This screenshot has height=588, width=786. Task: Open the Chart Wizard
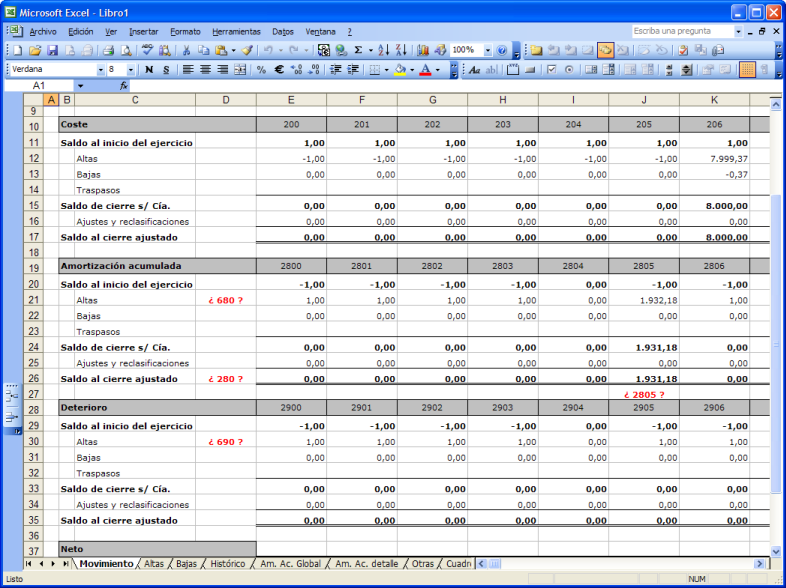pos(423,50)
